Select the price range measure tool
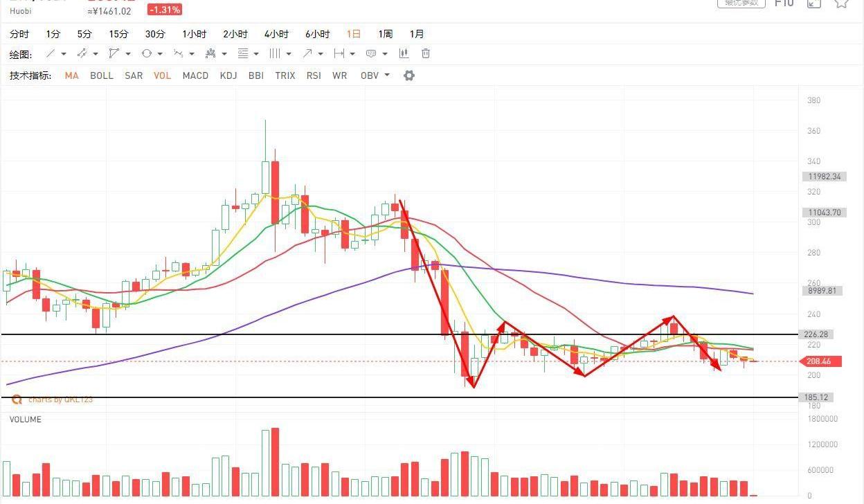 (339, 54)
